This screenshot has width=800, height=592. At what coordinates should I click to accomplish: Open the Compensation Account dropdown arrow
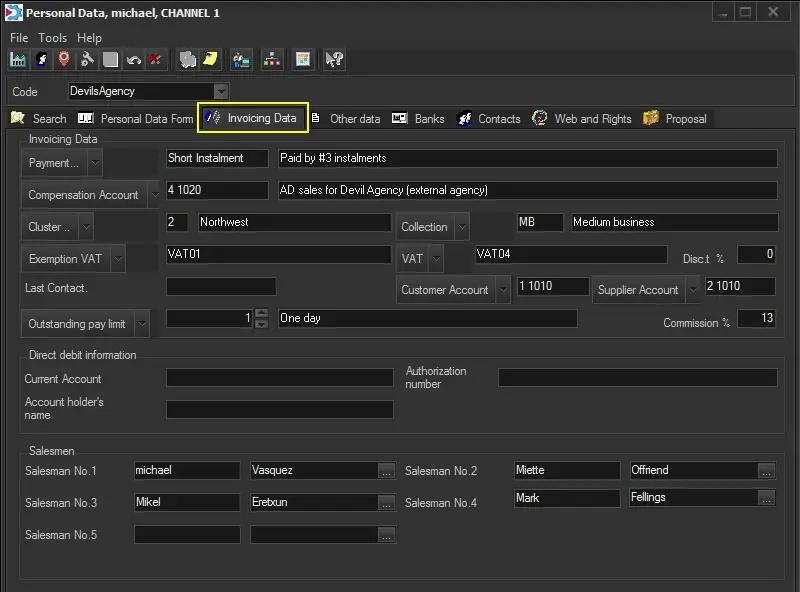[154, 195]
